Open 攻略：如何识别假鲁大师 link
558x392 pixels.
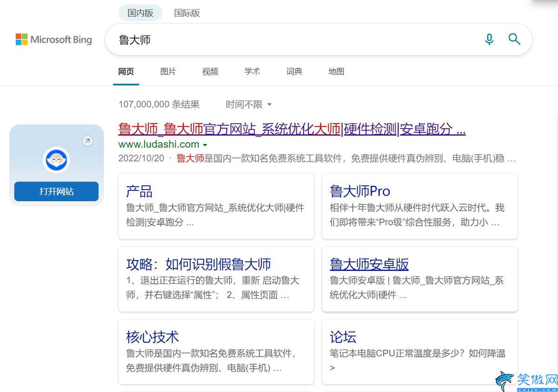point(199,264)
